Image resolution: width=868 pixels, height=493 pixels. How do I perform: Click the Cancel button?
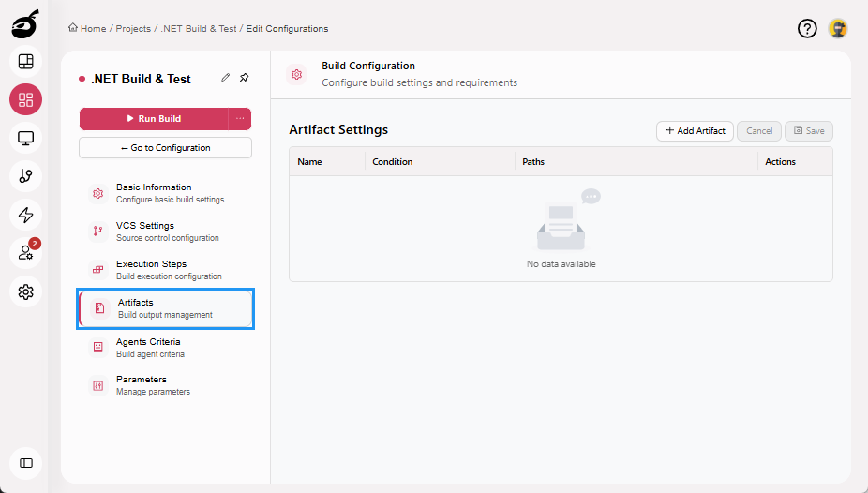[759, 130]
